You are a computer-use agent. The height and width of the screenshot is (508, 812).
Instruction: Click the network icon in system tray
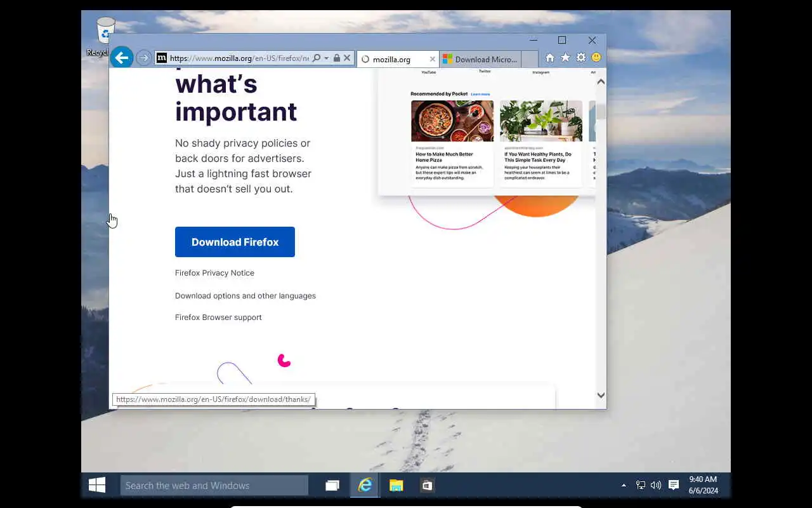pos(641,486)
